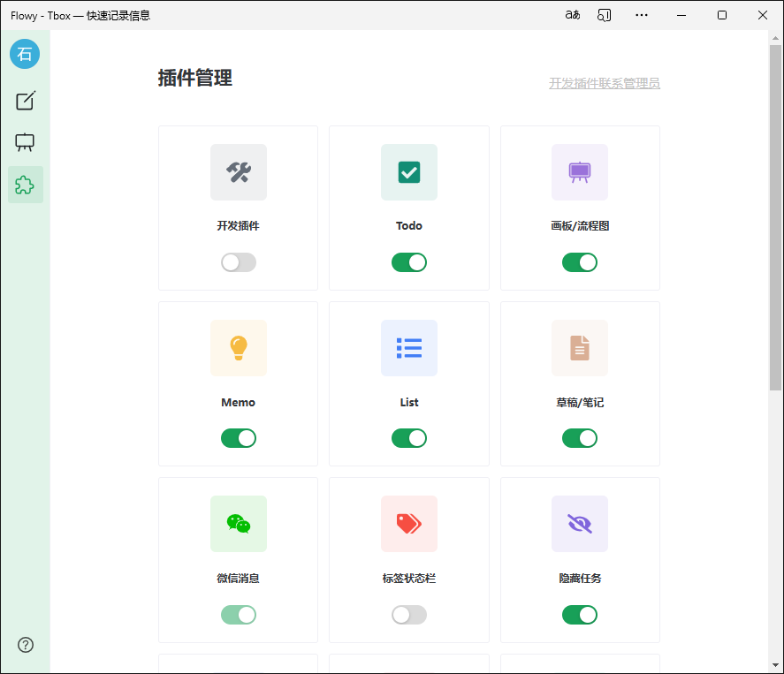Turn off the List plugin toggle
The width and height of the screenshot is (784, 674).
click(x=408, y=438)
